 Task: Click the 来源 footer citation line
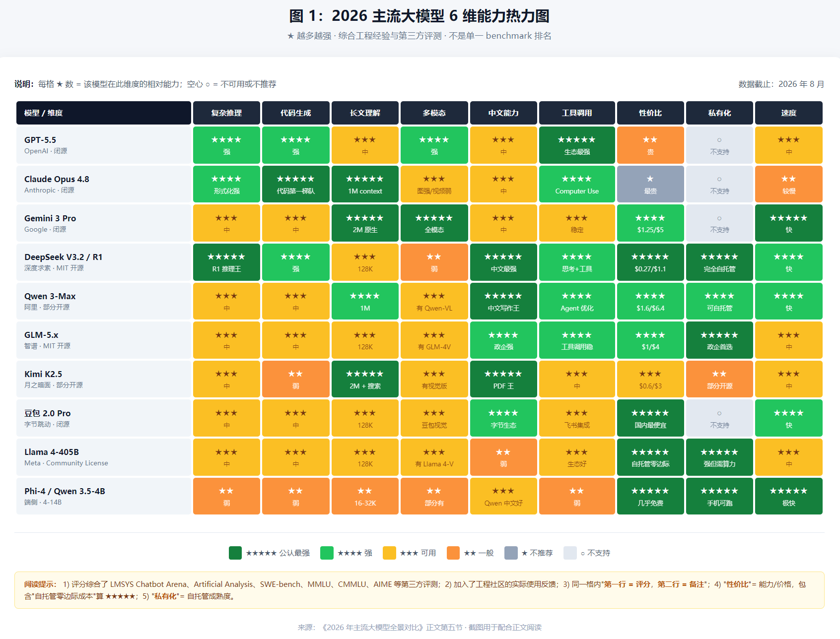pos(420,628)
